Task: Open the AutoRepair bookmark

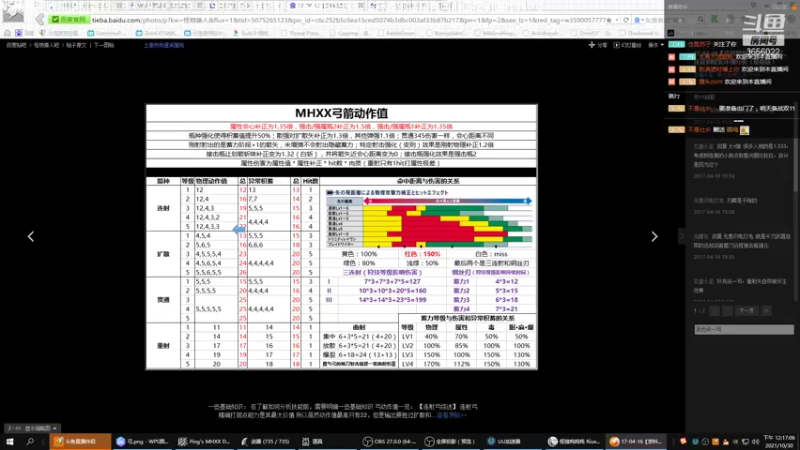Action: point(541,33)
